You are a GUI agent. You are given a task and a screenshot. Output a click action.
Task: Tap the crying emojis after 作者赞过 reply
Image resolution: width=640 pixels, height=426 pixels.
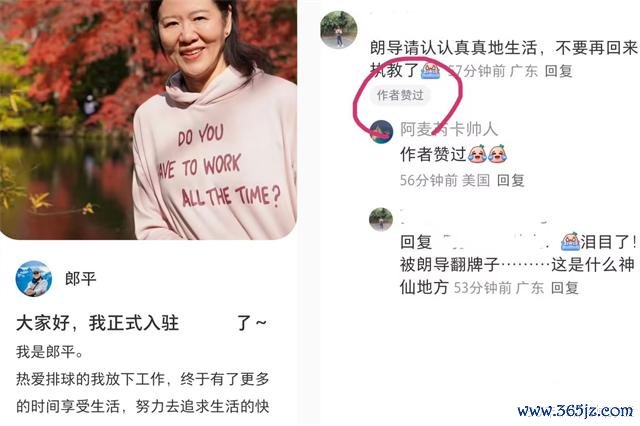click(x=486, y=154)
